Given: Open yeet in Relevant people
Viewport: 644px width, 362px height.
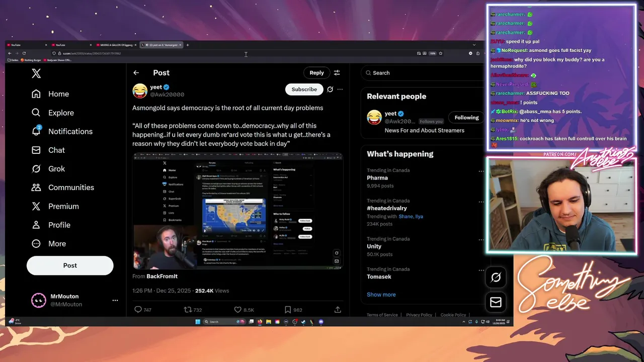Looking at the screenshot, I should [390, 114].
